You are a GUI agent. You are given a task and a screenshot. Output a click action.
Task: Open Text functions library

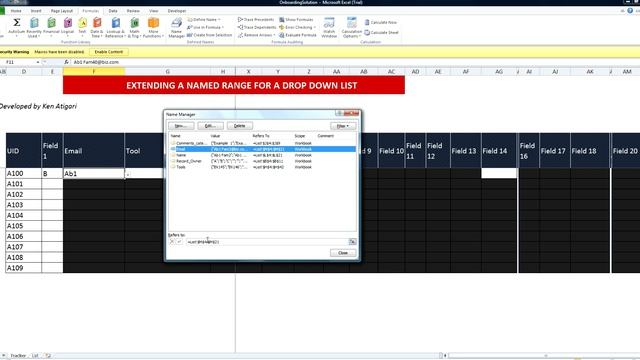coord(82,27)
